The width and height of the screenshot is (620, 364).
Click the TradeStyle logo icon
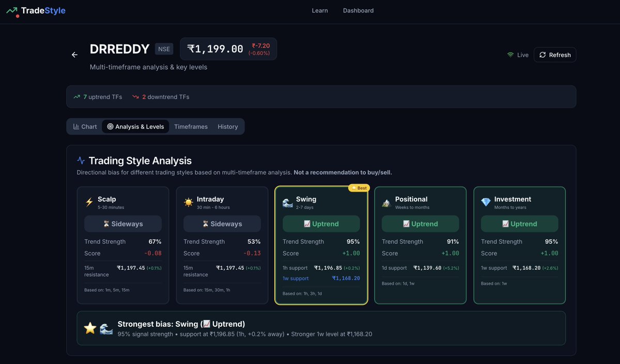[12, 11]
